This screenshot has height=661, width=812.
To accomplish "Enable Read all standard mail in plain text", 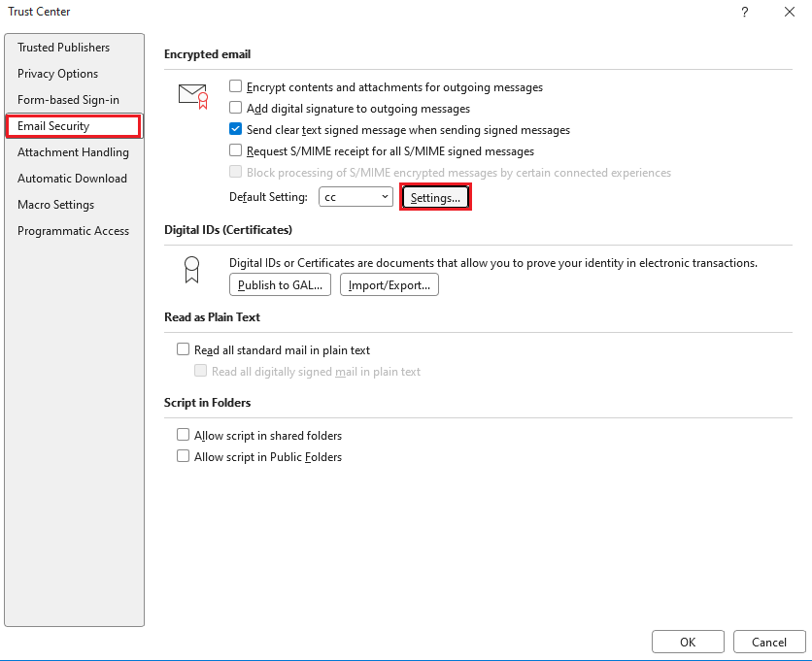I will click(x=183, y=350).
